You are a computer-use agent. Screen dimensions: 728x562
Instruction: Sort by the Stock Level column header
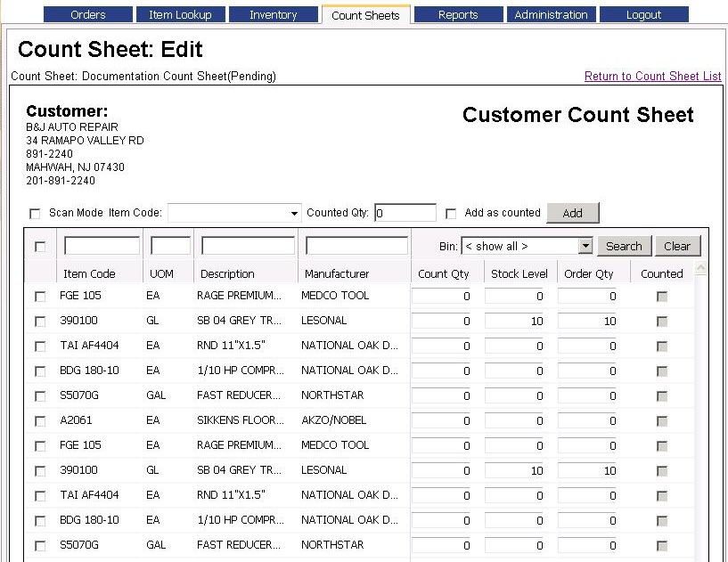coord(519,273)
